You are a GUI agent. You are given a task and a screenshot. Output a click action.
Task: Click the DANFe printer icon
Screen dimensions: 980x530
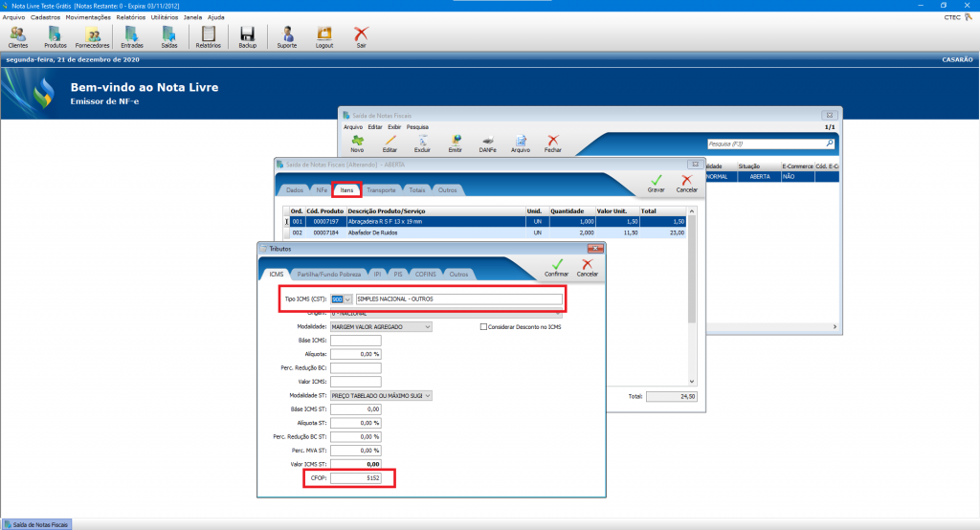[487, 143]
